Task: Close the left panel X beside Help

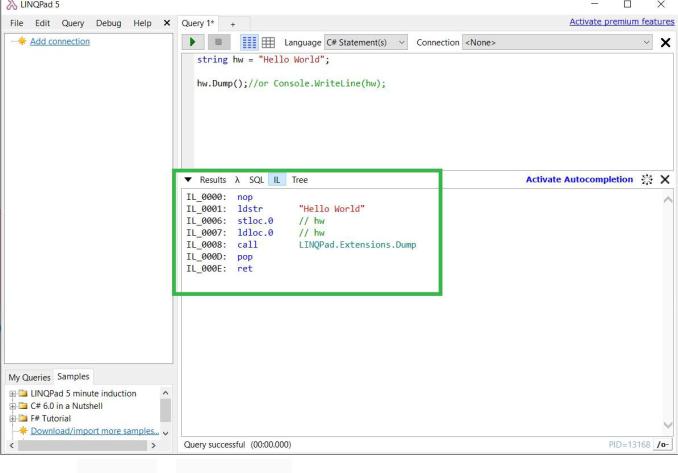Action: [x=167, y=23]
